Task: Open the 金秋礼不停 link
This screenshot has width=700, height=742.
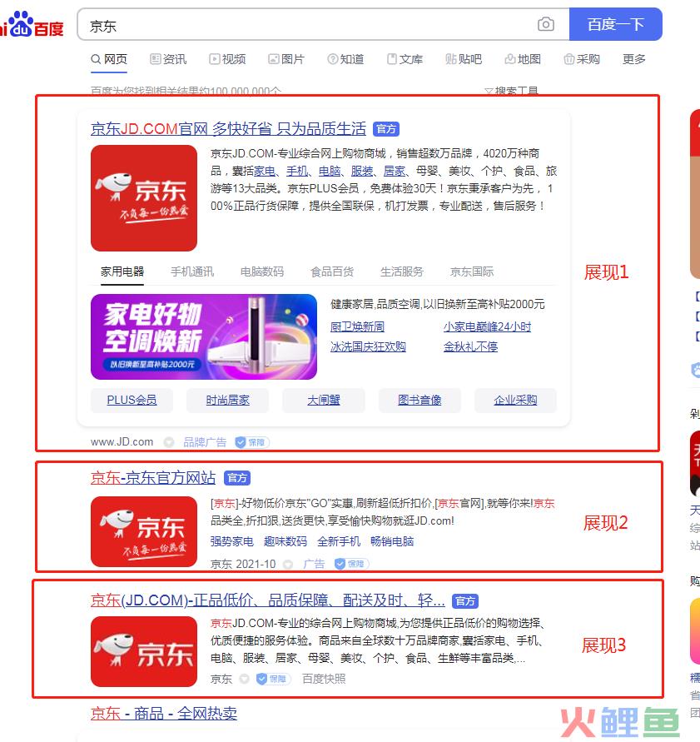Action: (x=470, y=346)
